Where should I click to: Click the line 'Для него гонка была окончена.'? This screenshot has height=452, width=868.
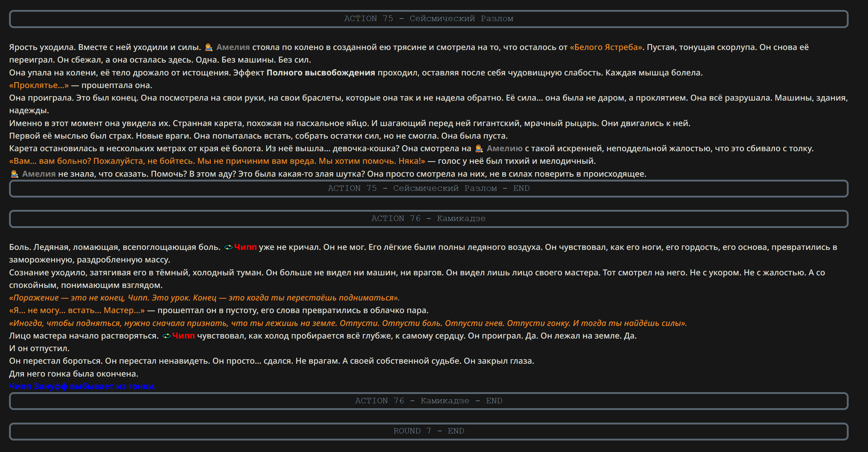click(x=74, y=374)
